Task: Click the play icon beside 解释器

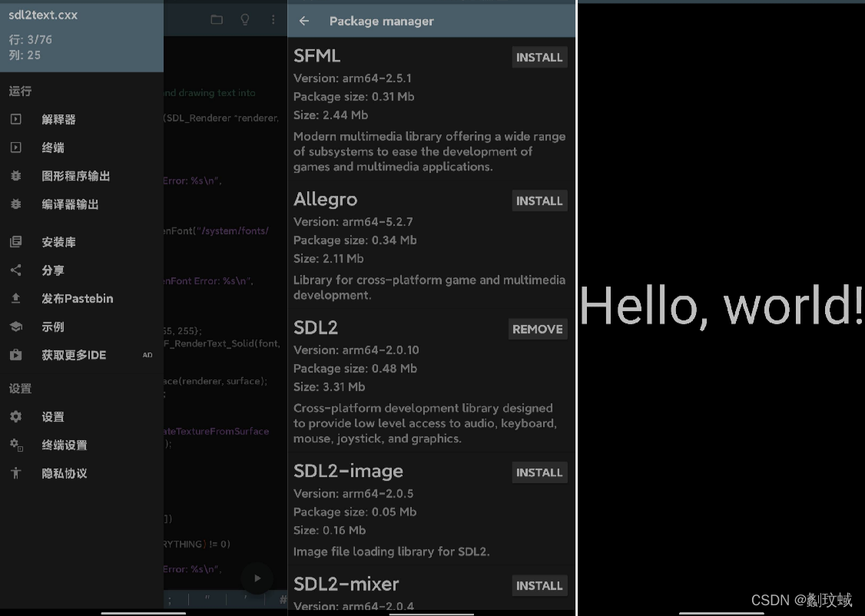Action: click(16, 119)
